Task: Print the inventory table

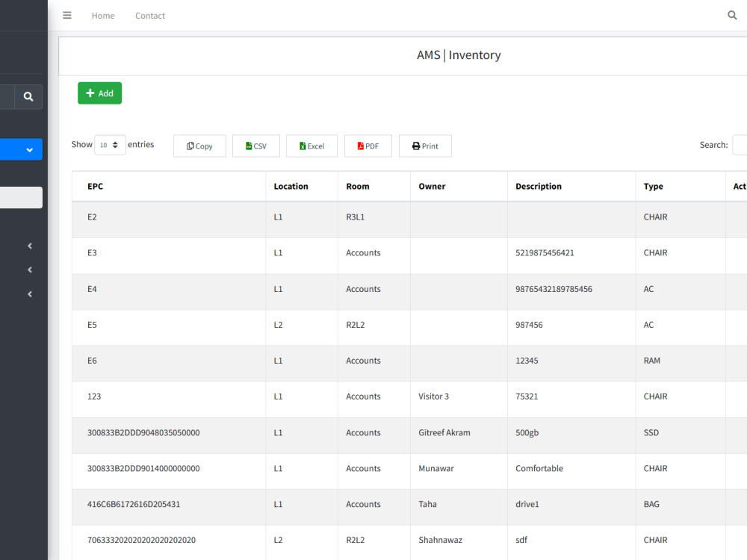Action: [425, 146]
